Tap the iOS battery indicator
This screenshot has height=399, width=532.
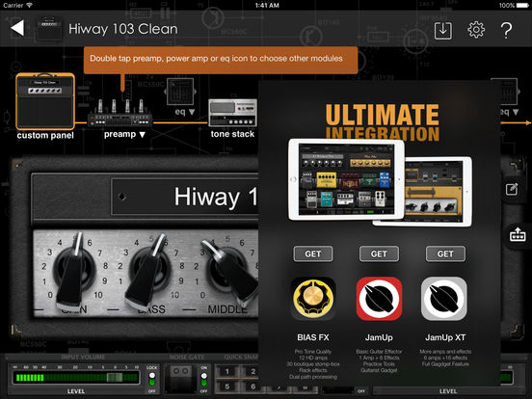coord(522,5)
